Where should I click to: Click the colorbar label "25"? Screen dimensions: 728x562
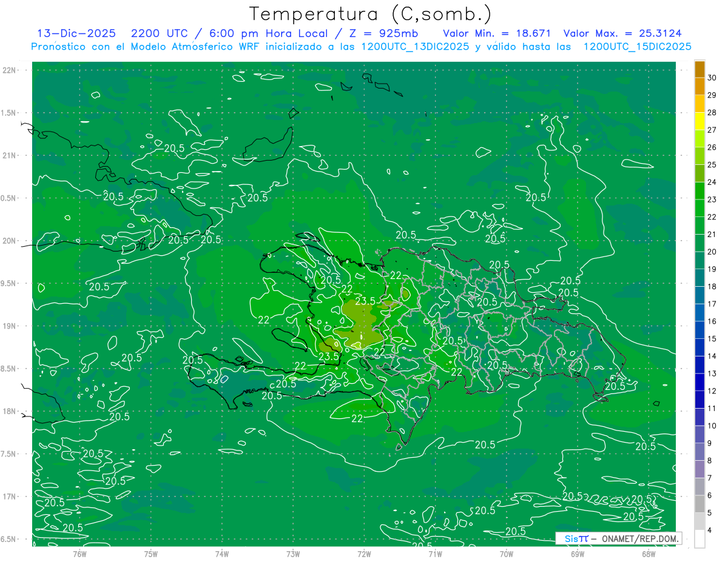coord(712,165)
